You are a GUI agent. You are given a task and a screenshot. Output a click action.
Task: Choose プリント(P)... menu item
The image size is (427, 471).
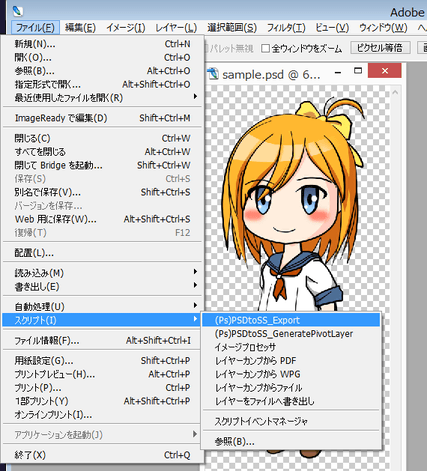pos(102,388)
